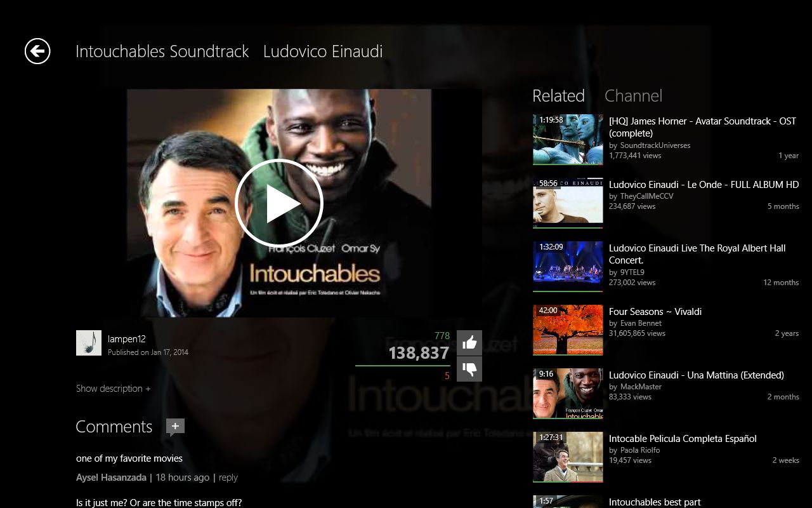Open 'Intocable Pelicula Completa Español' title
Viewport: 812px width, 508px height.
(x=683, y=439)
